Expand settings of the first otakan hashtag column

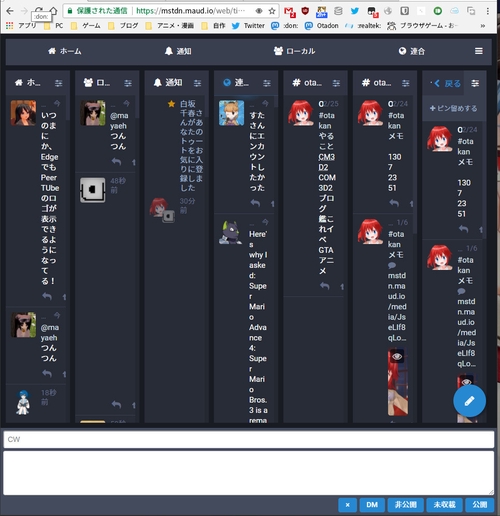point(336,83)
